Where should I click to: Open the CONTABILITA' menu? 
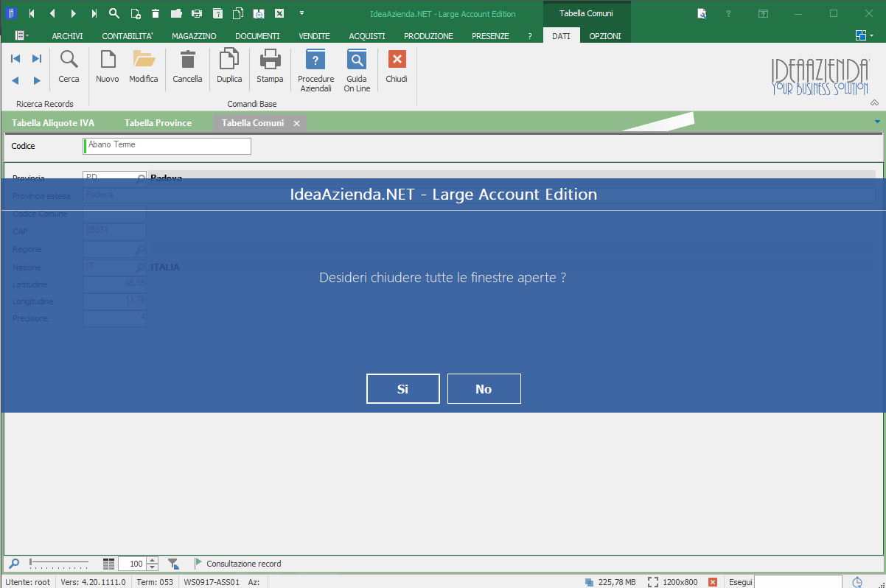coord(128,36)
